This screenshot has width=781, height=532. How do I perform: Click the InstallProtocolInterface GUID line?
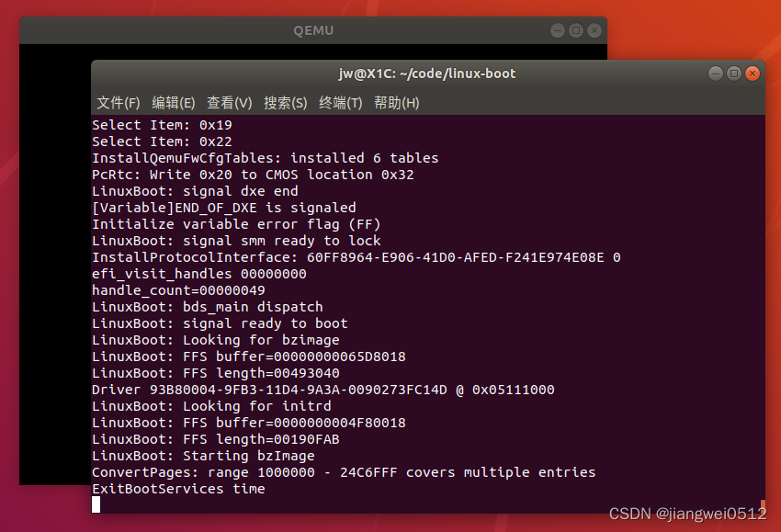point(357,257)
